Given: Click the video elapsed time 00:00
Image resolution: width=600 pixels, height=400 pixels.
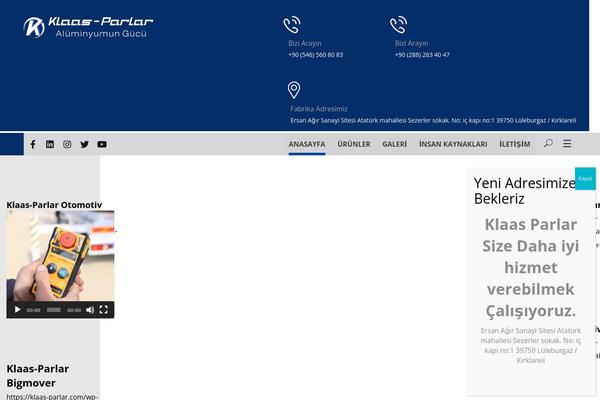Looking at the screenshot, I should click(34, 310).
